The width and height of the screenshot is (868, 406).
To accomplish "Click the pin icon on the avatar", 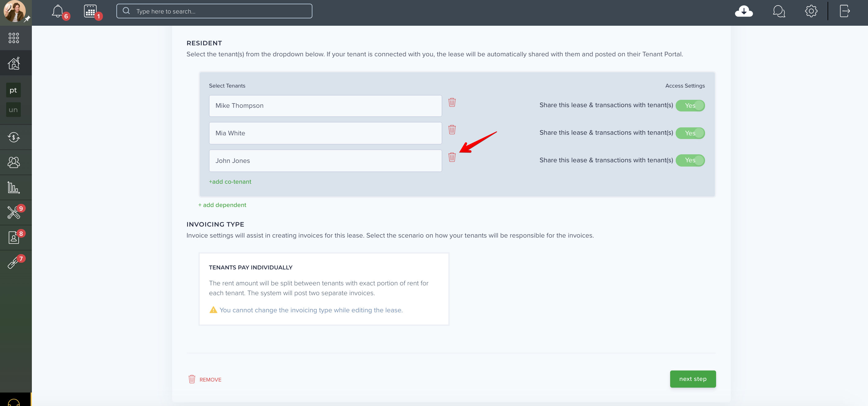I will [x=27, y=19].
